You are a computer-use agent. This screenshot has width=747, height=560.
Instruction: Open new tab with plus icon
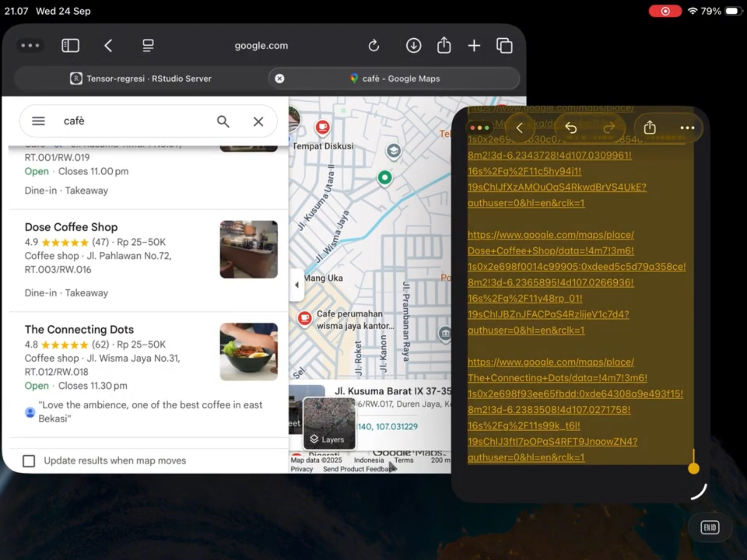tap(474, 46)
